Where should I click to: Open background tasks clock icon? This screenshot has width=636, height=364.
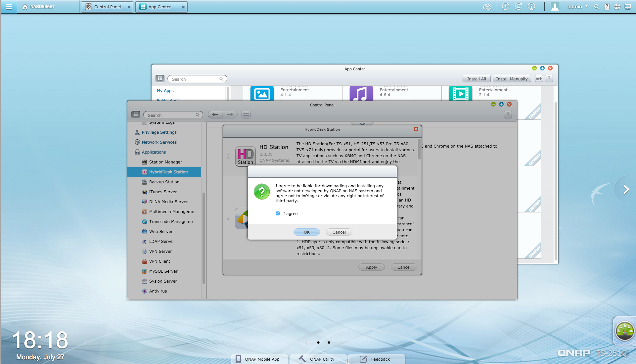click(506, 7)
